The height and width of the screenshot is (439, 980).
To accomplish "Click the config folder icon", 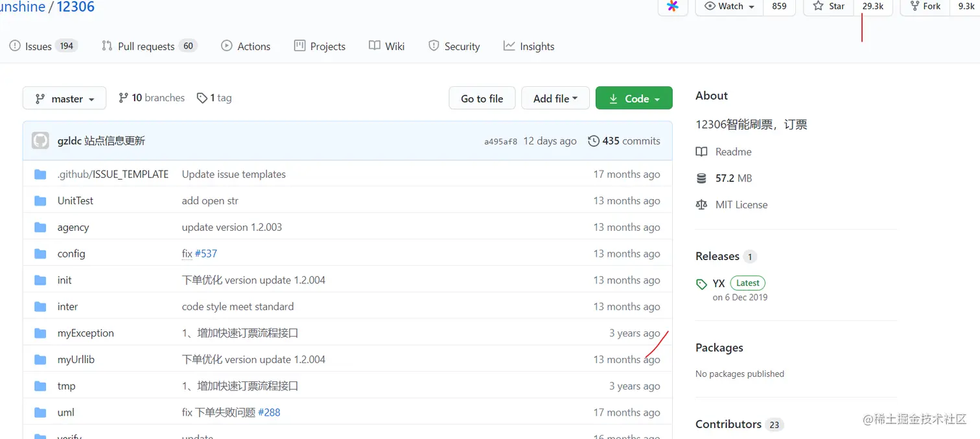I will (x=40, y=254).
